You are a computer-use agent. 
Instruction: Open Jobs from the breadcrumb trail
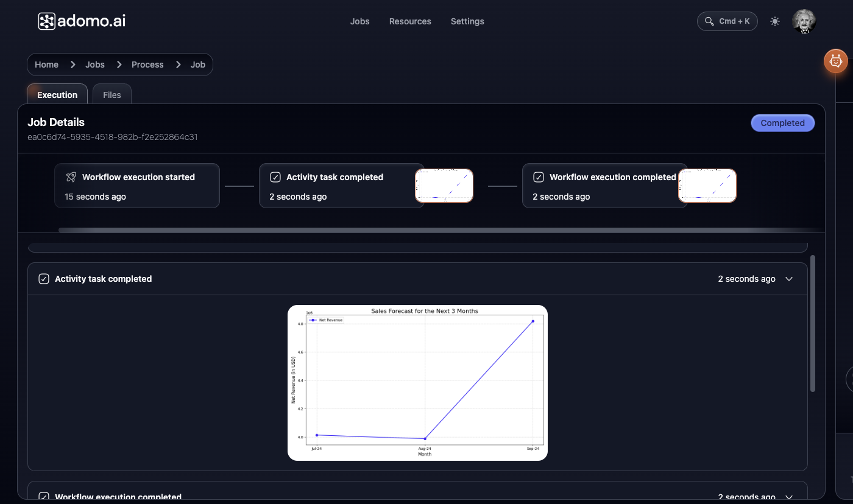click(94, 64)
